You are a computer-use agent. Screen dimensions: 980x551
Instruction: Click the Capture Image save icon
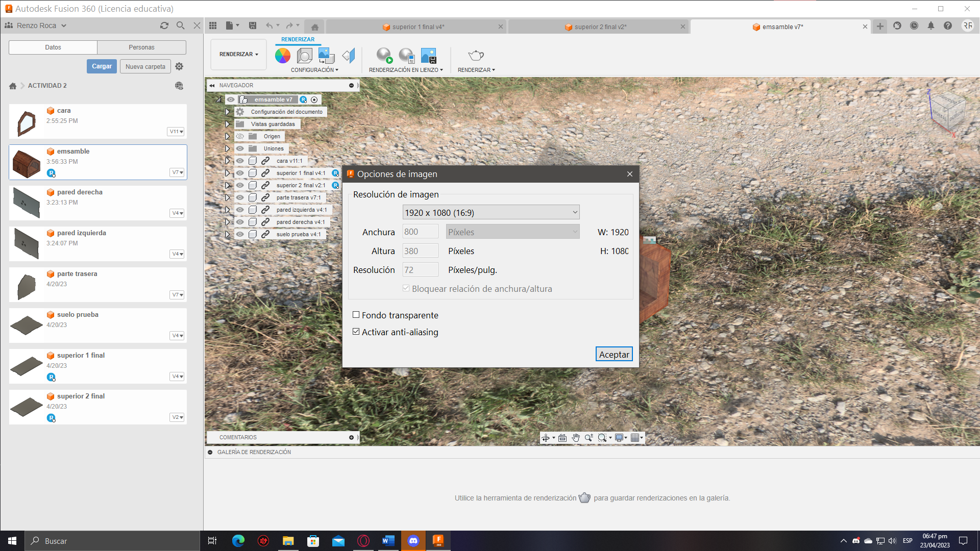[x=428, y=56]
